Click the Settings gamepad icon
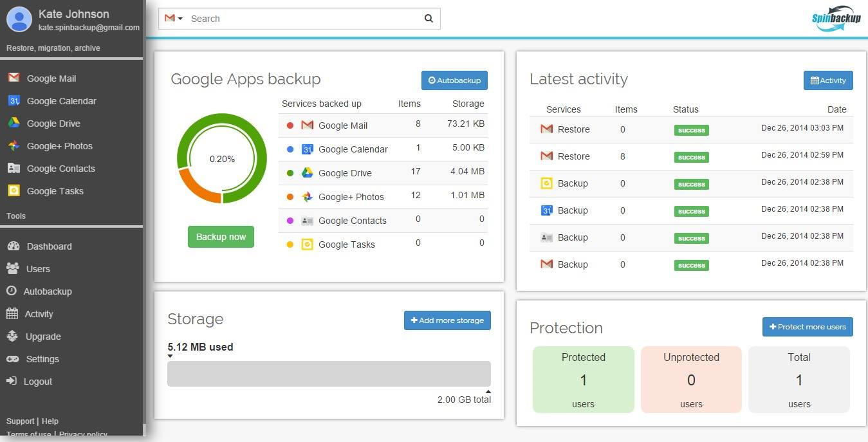Viewport: 868px width, 442px height. pos(13,358)
